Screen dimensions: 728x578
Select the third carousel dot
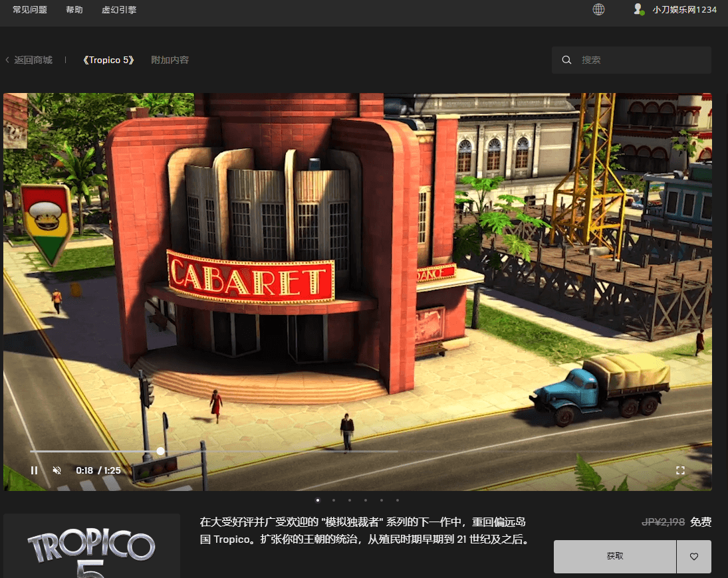[350, 500]
